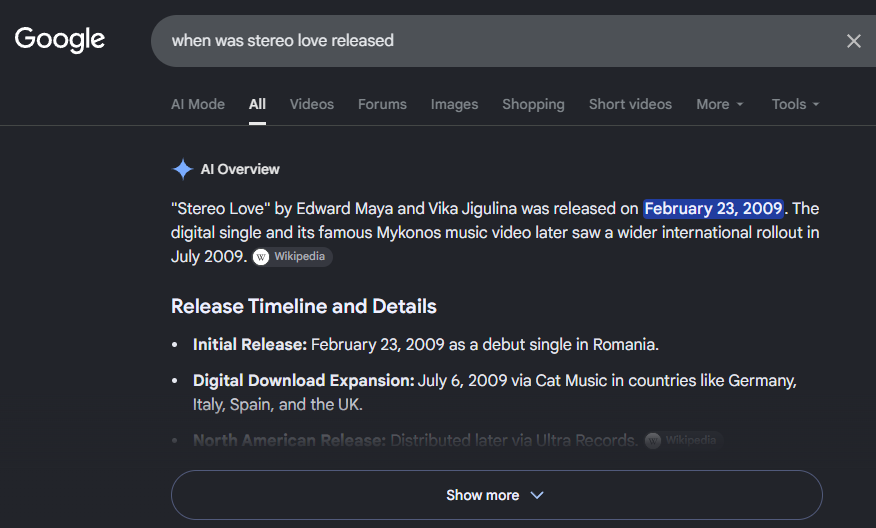
Task: Click the AI Overview sparkle icon
Action: click(x=182, y=169)
